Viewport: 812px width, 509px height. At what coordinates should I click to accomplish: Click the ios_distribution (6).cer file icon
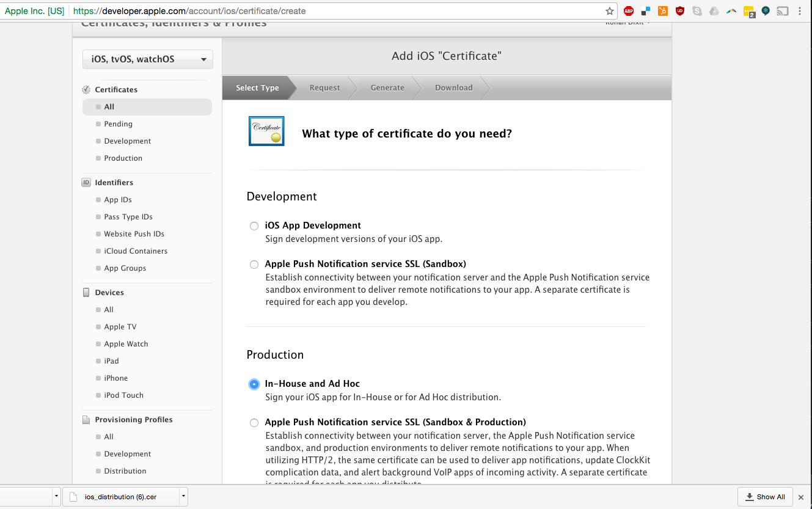tap(73, 497)
